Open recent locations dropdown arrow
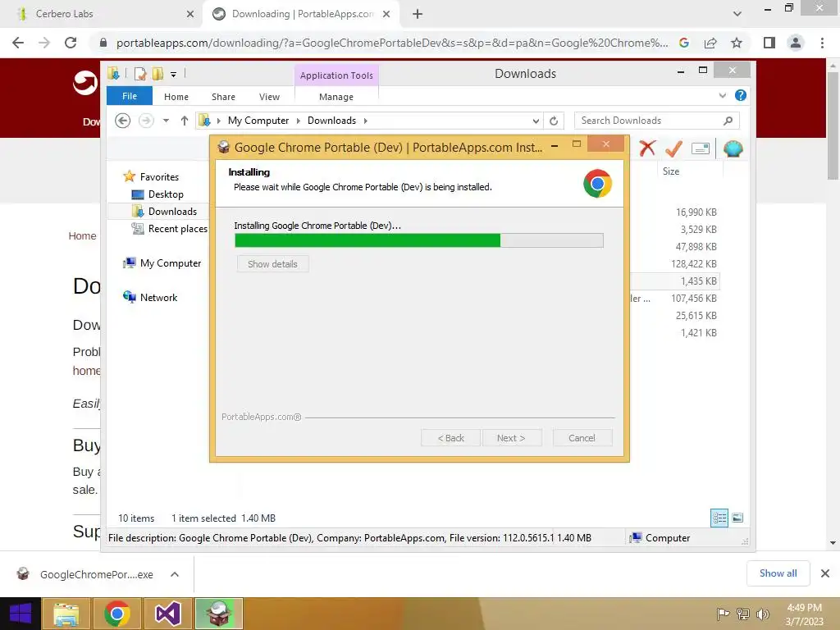 (x=166, y=121)
